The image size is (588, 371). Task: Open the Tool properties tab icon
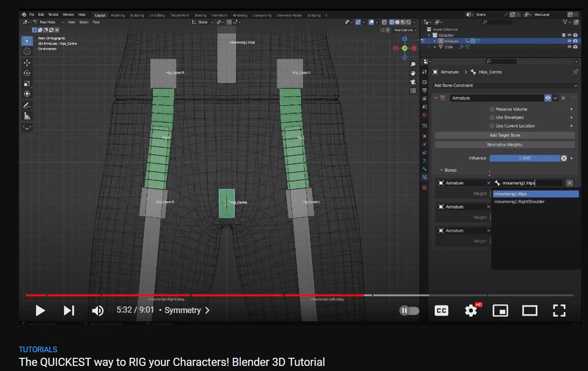[x=424, y=72]
